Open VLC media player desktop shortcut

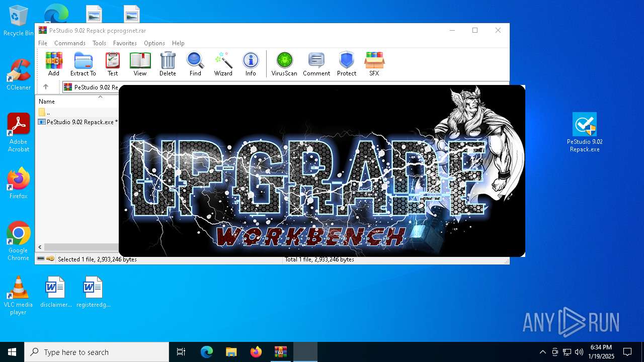[x=18, y=296]
